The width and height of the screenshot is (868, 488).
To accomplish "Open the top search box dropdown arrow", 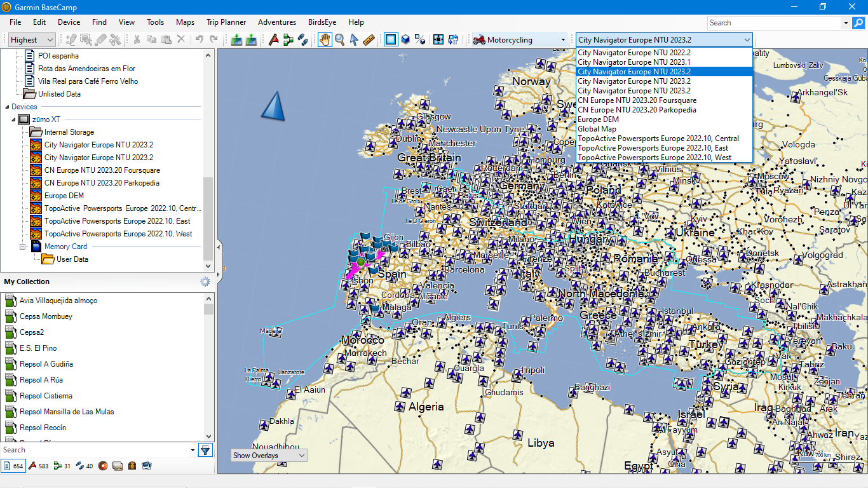I will coord(846,23).
